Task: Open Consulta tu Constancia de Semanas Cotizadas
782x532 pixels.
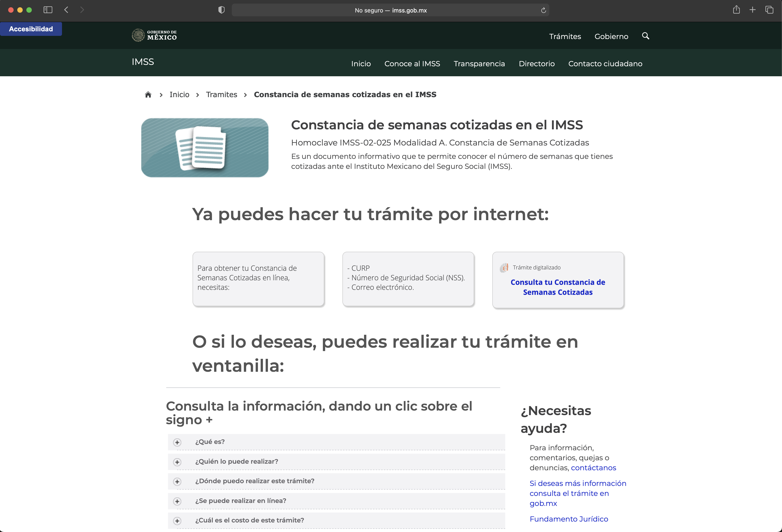Action: (558, 287)
